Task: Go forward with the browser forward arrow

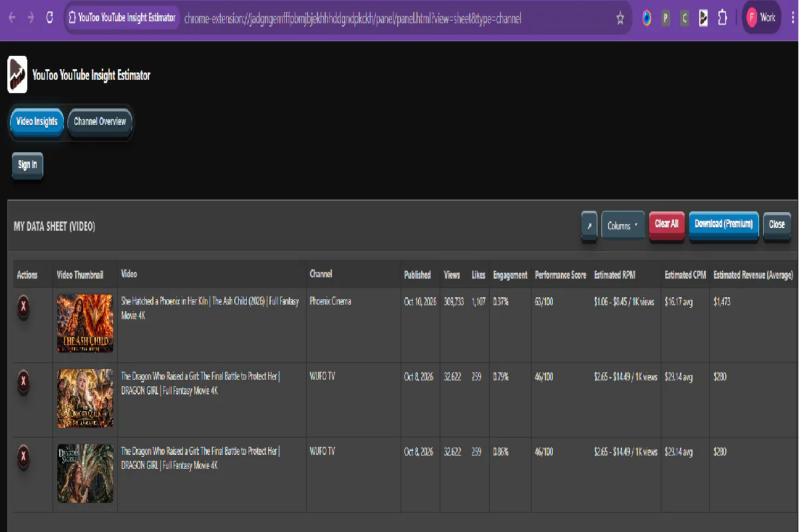Action: pyautogui.click(x=31, y=18)
